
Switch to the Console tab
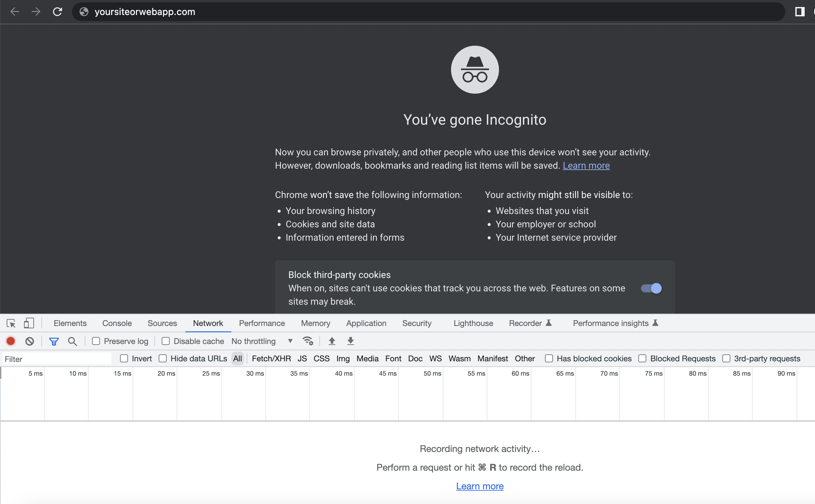click(x=117, y=323)
